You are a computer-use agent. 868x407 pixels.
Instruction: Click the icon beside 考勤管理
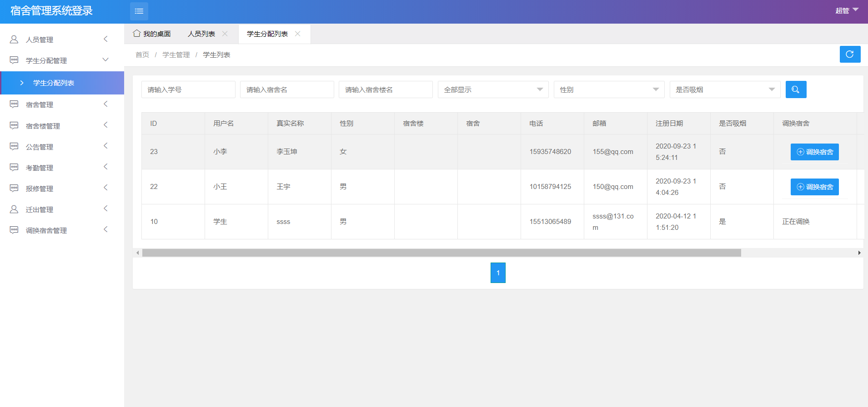point(14,168)
